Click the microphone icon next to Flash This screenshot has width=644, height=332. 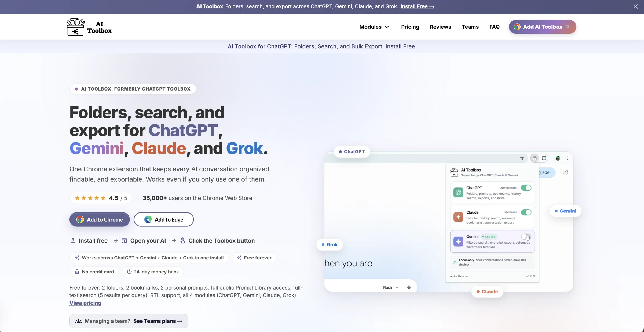point(409,287)
